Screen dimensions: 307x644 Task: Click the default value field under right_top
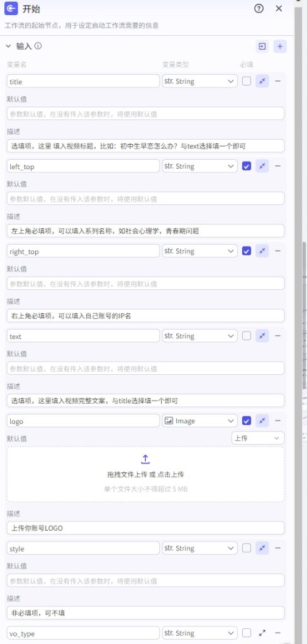145,284
